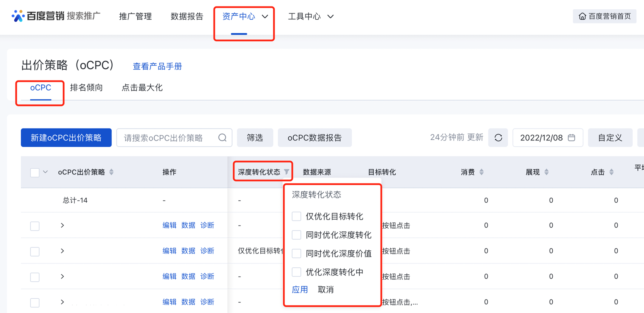Click 编辑 in the 仅优化目标转化 row
Viewport: 644px width, 313px height.
pyautogui.click(x=169, y=251)
